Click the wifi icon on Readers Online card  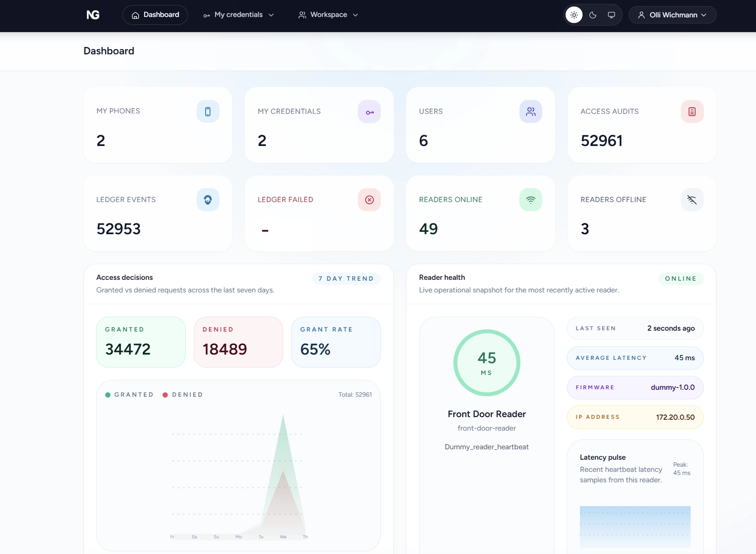pyautogui.click(x=530, y=200)
